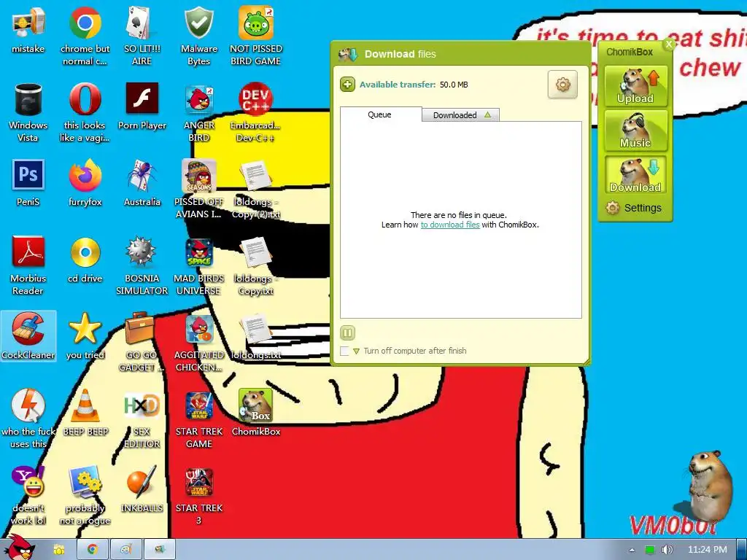The image size is (747, 560).
Task: Select the 'INKBALLS' desktop icon
Action: pos(142,489)
